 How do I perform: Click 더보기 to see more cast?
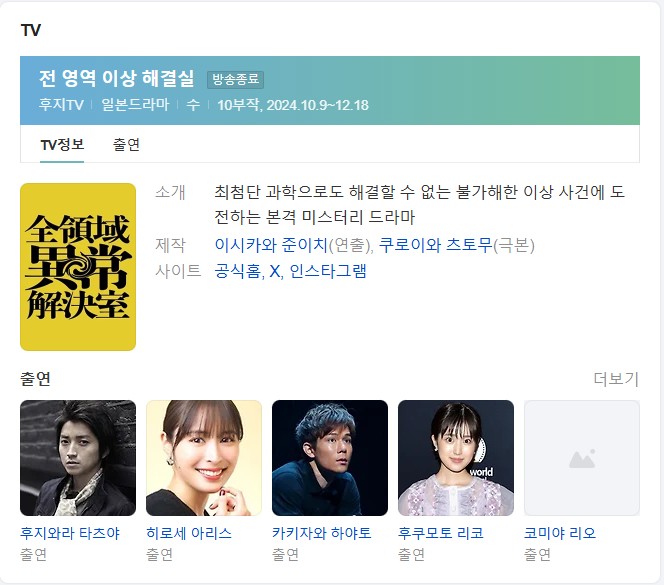point(616,379)
